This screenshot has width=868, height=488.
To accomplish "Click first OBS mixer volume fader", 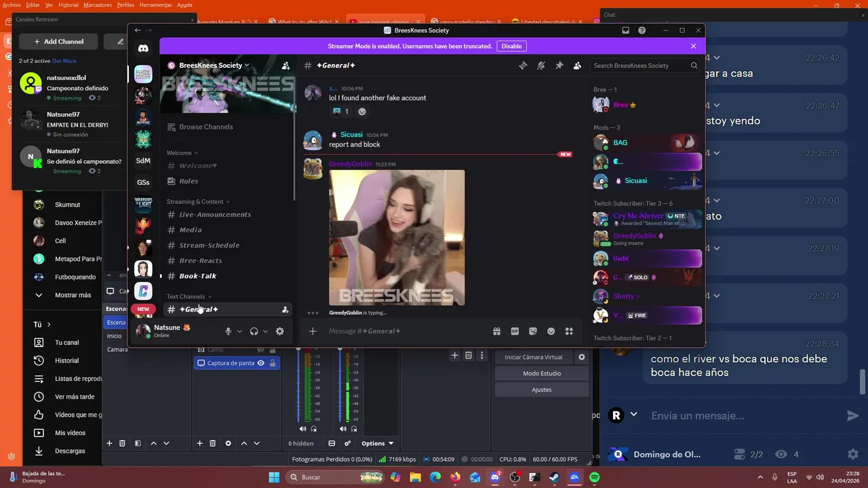I will pos(298,386).
